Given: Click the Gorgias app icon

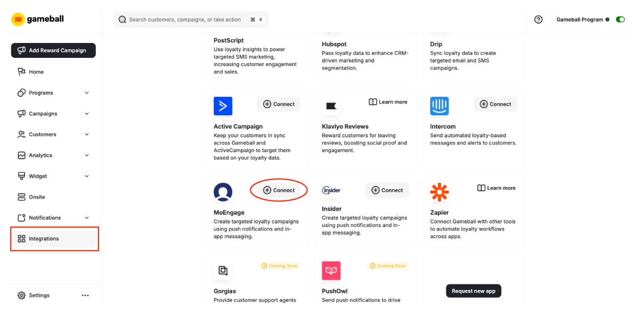Looking at the screenshot, I should [223, 270].
